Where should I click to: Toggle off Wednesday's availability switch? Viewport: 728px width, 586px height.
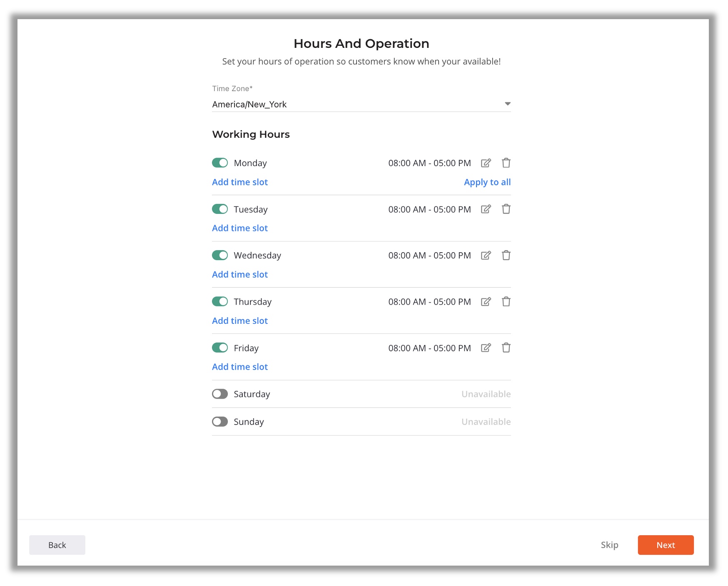tap(219, 255)
